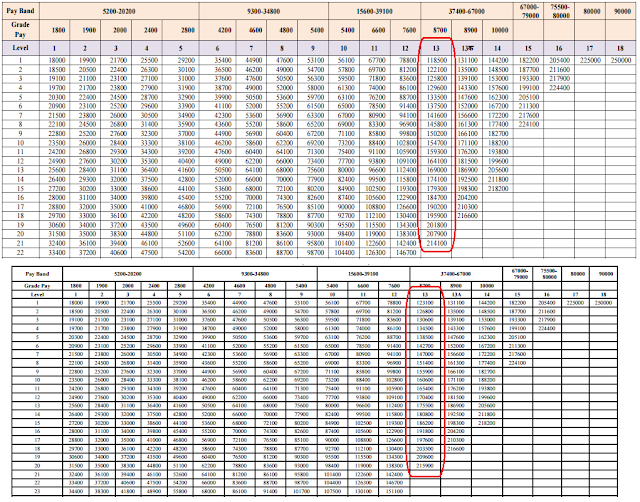Select the value 169000
640x502 pixels.
pos(437,170)
